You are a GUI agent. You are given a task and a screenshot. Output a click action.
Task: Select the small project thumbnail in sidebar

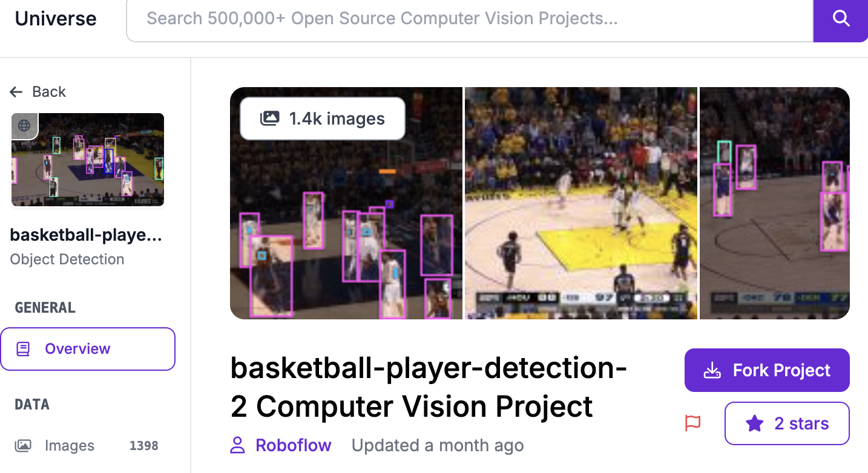88,160
